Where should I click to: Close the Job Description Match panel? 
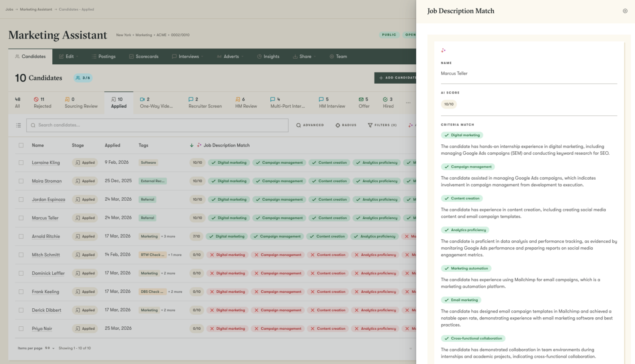pos(625,11)
